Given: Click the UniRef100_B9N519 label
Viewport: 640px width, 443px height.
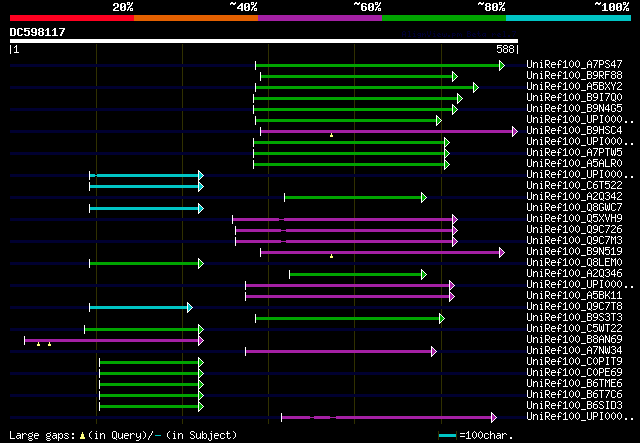Looking at the screenshot, I should pyautogui.click(x=574, y=252).
